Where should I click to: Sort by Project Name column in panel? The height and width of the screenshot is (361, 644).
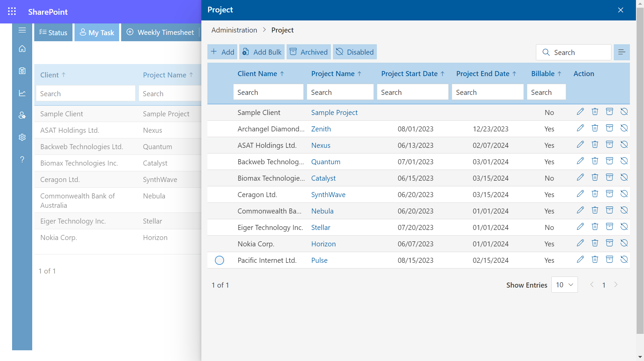point(336,74)
